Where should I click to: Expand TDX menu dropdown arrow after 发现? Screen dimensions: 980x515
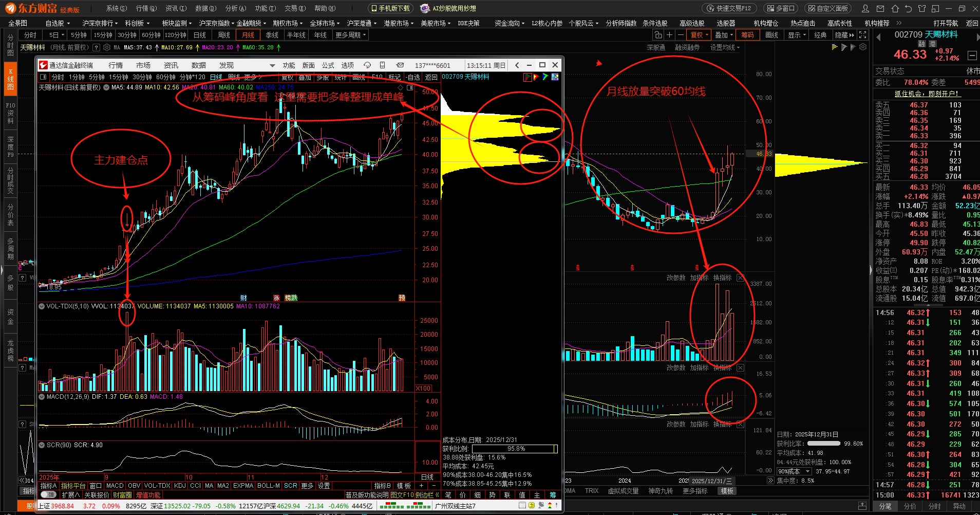pos(272,65)
